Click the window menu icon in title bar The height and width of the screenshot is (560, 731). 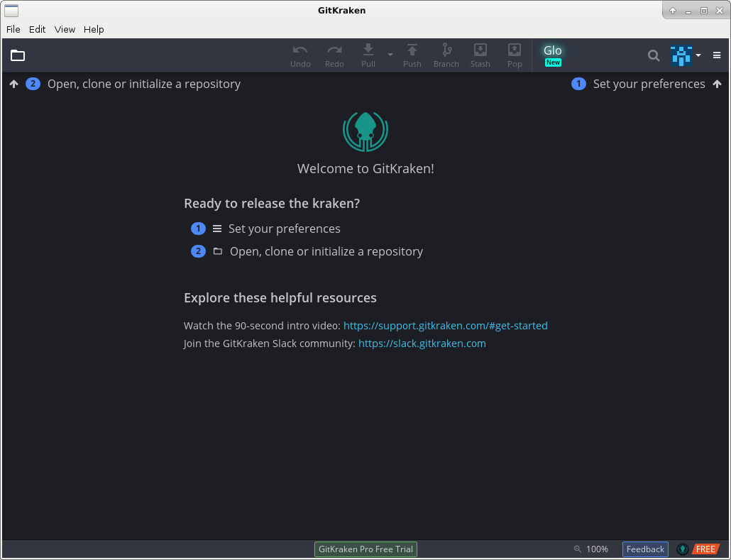[11, 10]
